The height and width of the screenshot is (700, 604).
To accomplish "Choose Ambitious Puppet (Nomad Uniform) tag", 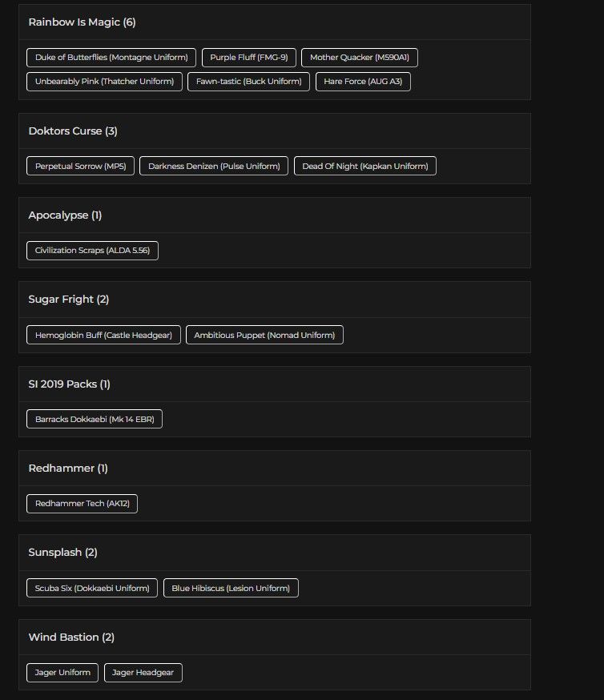I will [264, 335].
